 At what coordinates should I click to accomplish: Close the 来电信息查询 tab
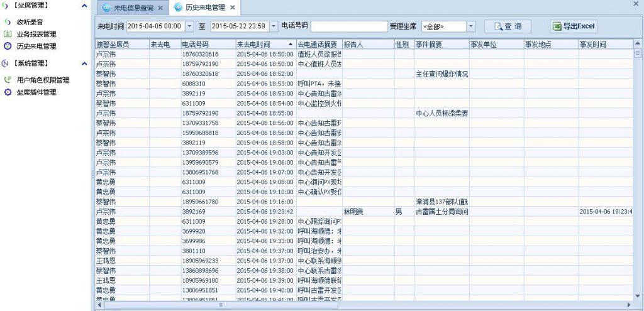tap(160, 8)
